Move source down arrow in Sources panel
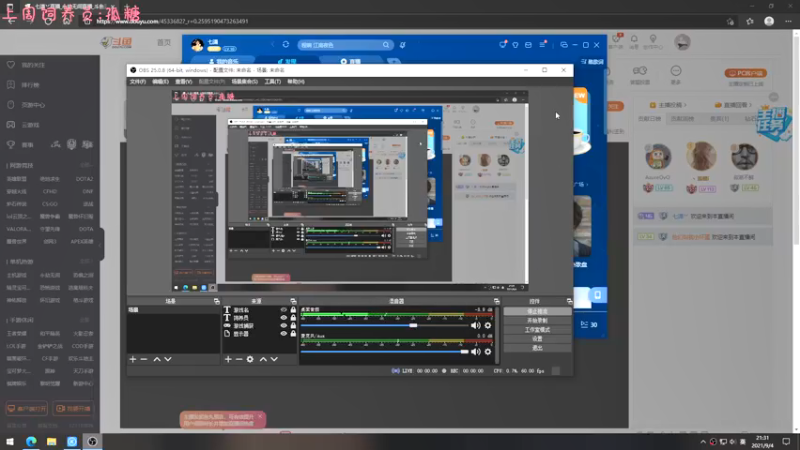The height and width of the screenshot is (450, 800). pos(274,359)
